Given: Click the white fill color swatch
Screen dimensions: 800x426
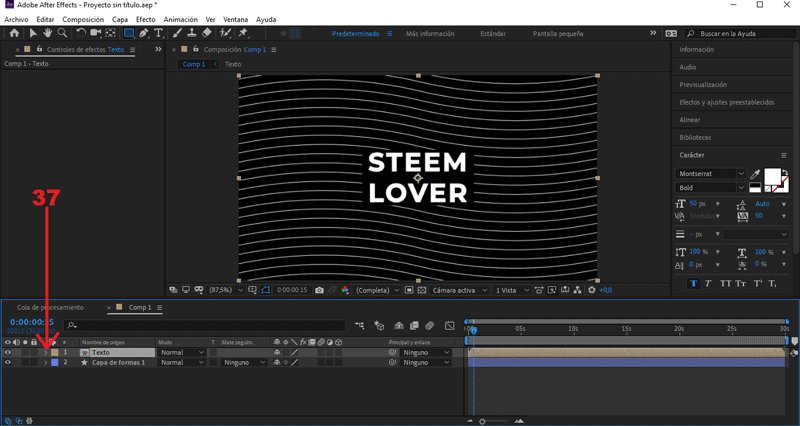Looking at the screenshot, I should pos(772,176).
